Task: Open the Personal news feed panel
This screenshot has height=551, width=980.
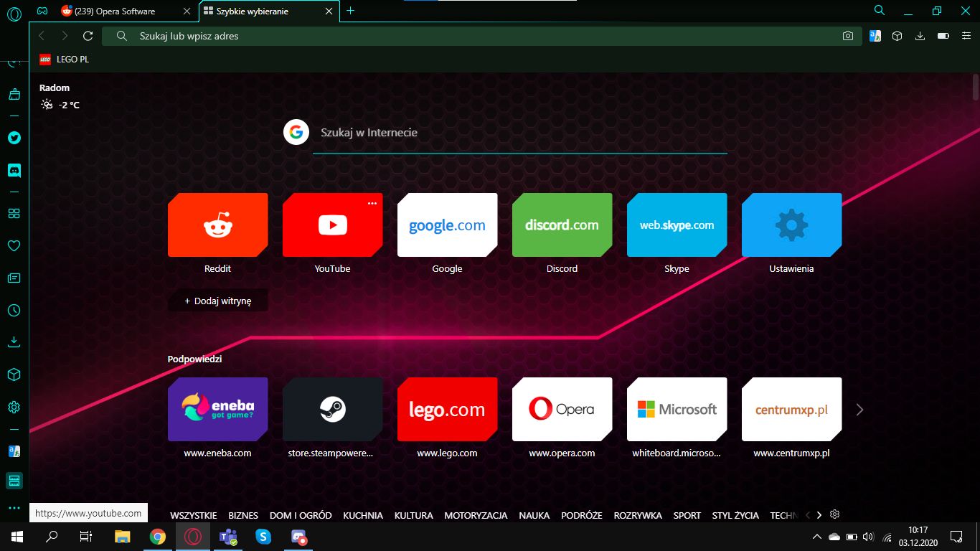Action: 13,278
